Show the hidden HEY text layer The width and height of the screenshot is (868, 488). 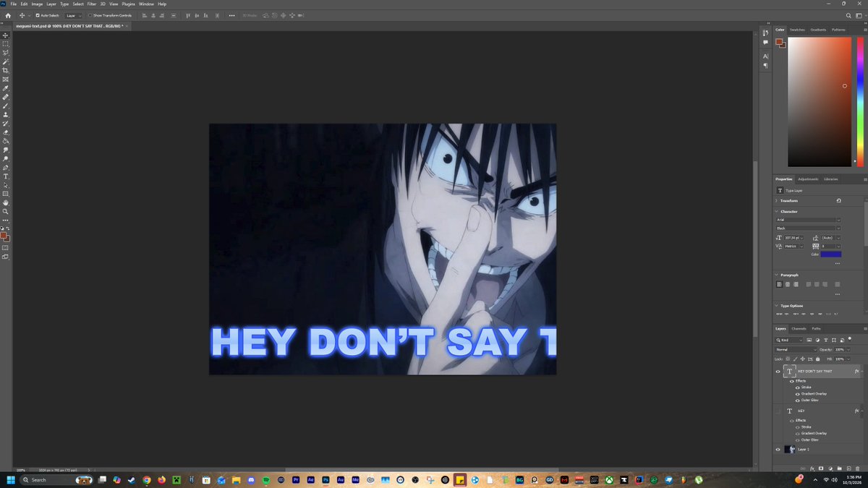[x=778, y=411]
